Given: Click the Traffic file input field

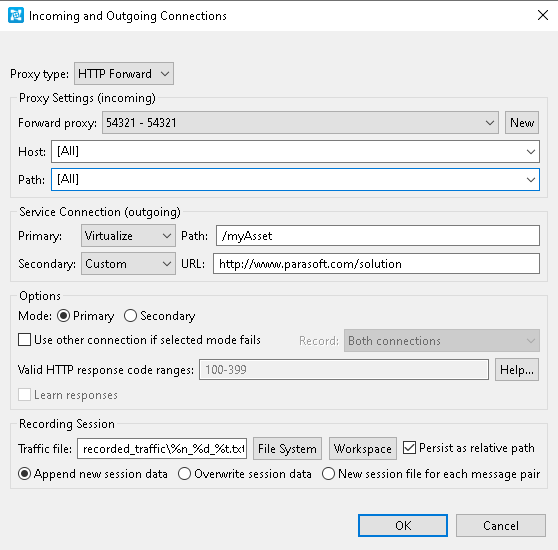Looking at the screenshot, I should point(162,449).
